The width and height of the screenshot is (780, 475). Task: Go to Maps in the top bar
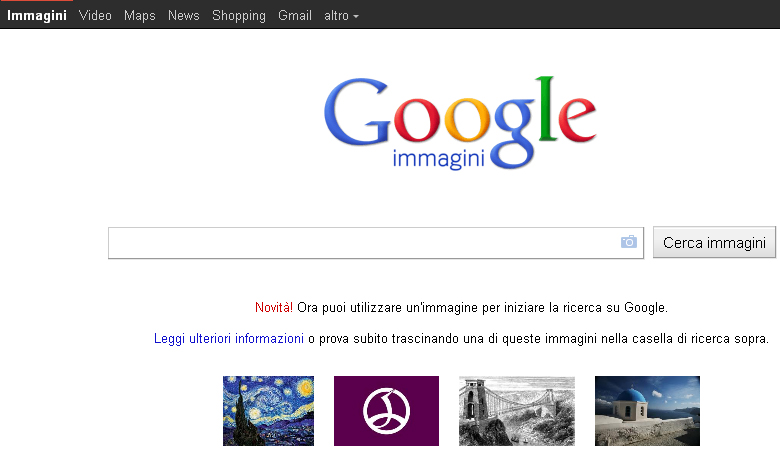140,16
